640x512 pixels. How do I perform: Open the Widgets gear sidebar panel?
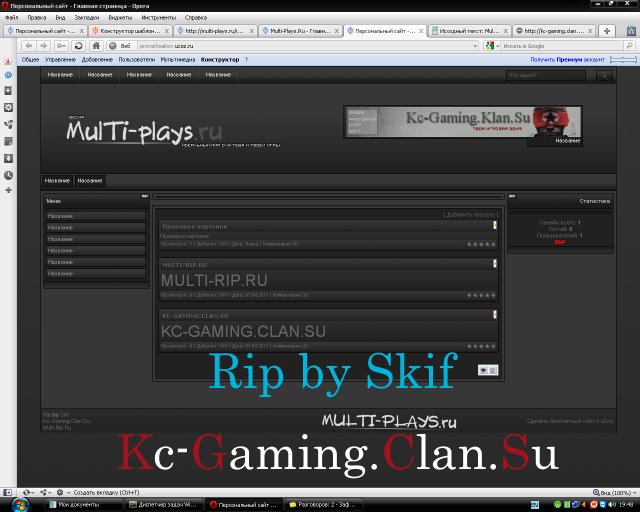[x=8, y=107]
